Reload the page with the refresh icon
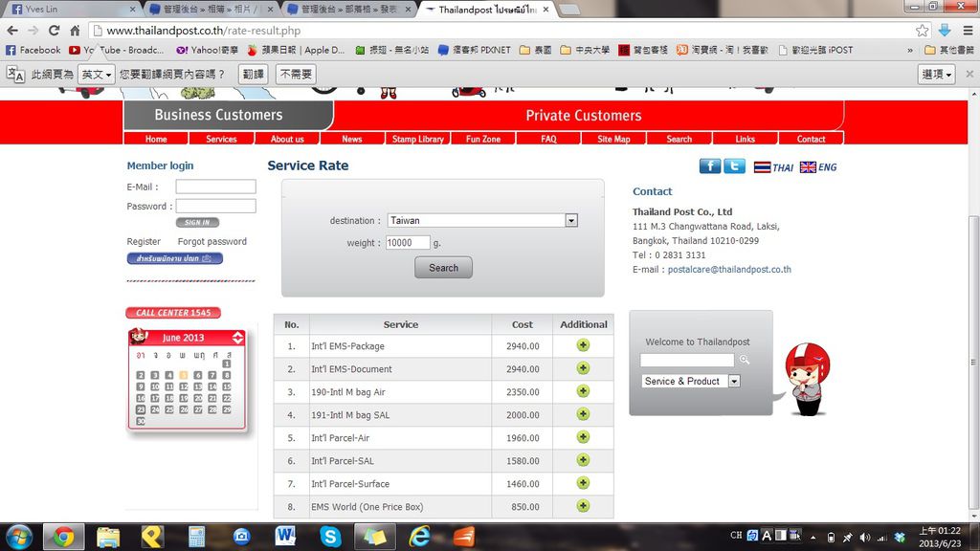 [55, 31]
